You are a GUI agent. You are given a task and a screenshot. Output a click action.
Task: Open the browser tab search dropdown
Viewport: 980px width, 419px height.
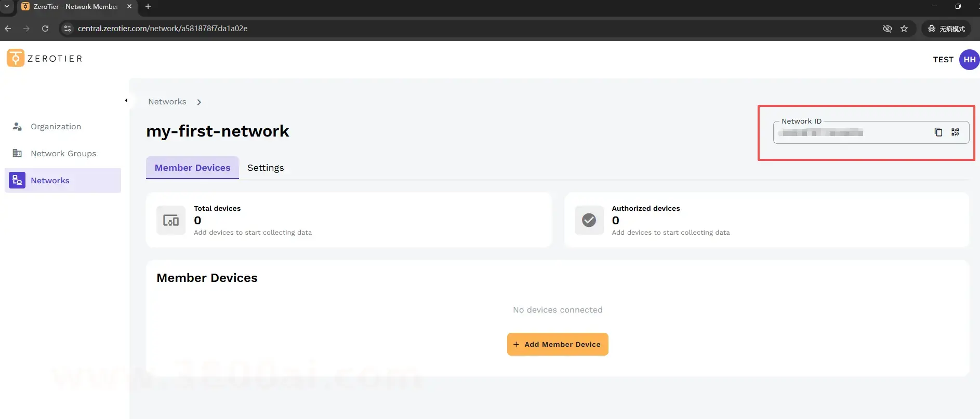click(7, 6)
